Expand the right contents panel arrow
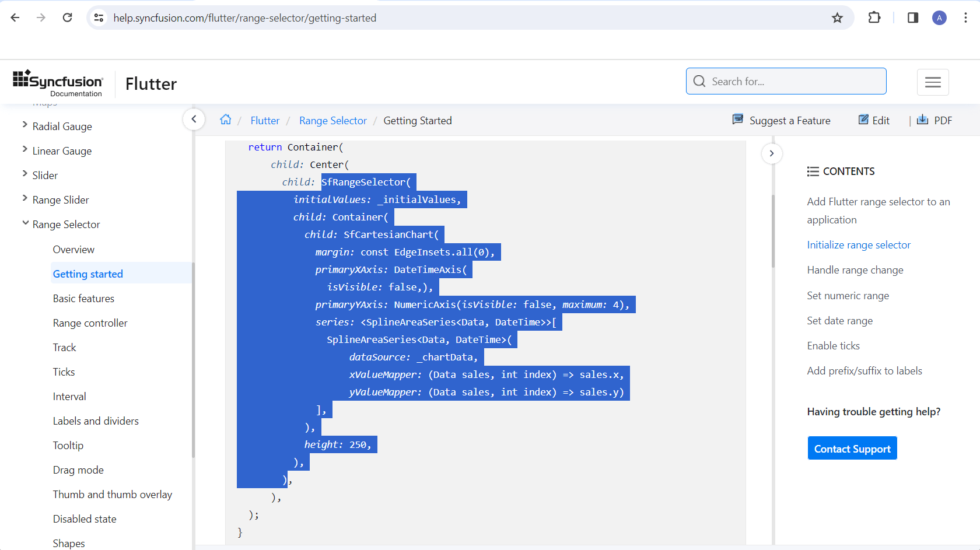This screenshot has width=980, height=550. tap(771, 153)
